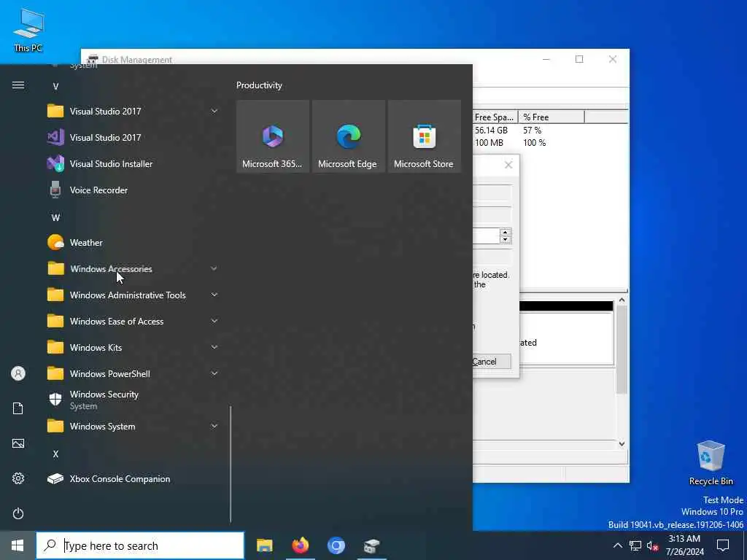
Task: Sort by % Free column header
Action: pos(551,117)
